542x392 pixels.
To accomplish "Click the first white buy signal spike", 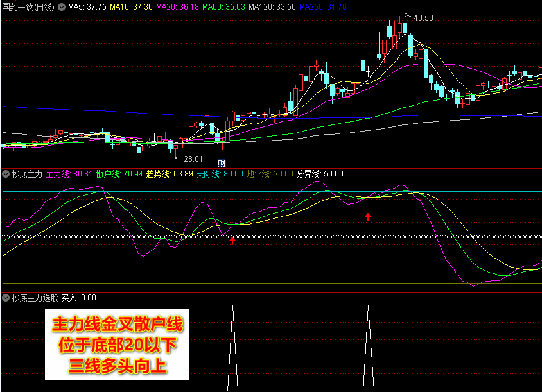I will (232, 347).
